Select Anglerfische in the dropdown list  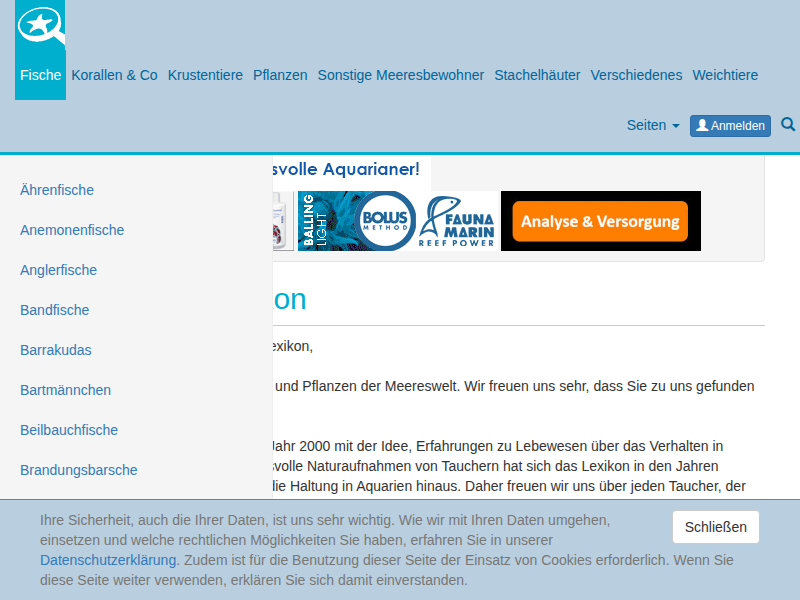[59, 270]
